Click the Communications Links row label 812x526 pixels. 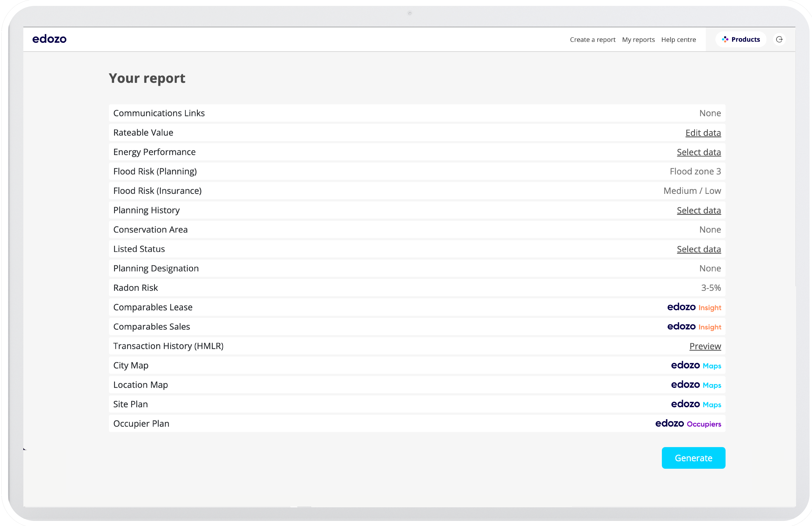(159, 113)
